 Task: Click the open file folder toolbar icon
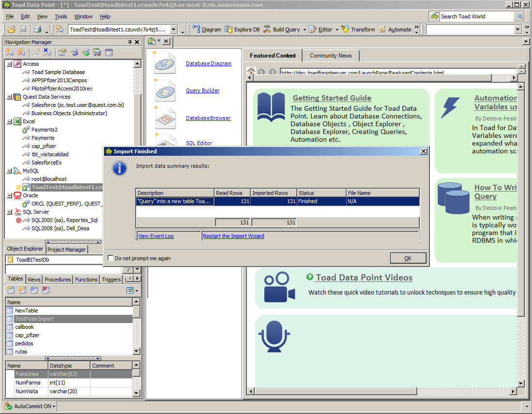click(x=12, y=30)
